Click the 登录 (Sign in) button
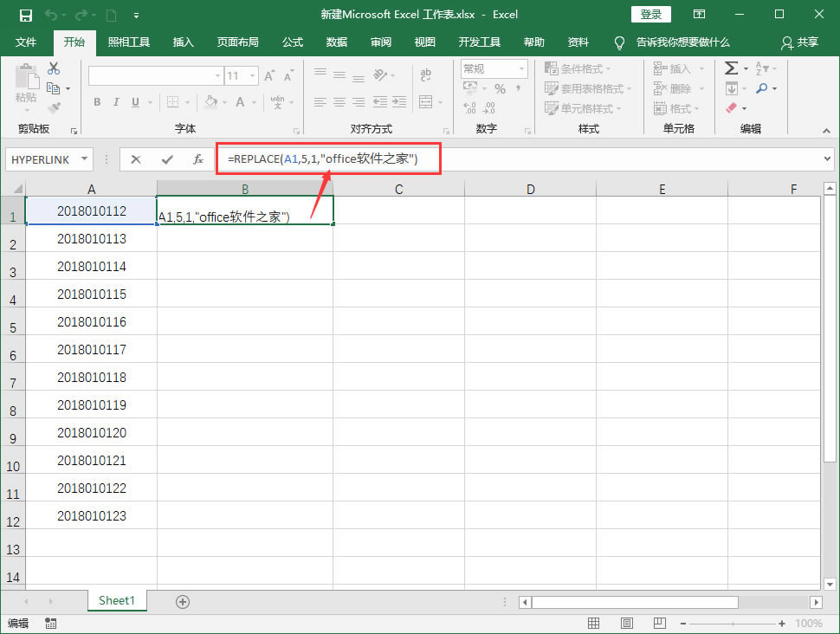This screenshot has width=840, height=634. (650, 14)
